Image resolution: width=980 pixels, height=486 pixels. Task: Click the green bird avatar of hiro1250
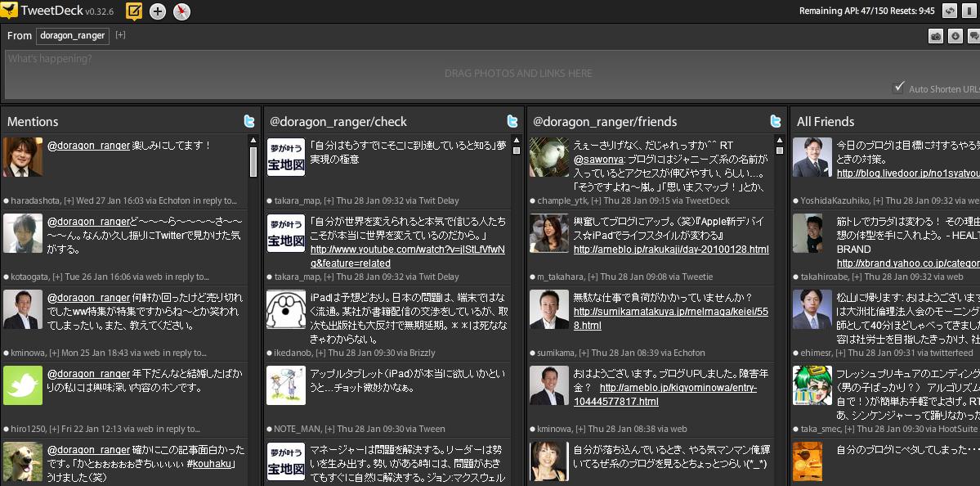[x=23, y=385]
